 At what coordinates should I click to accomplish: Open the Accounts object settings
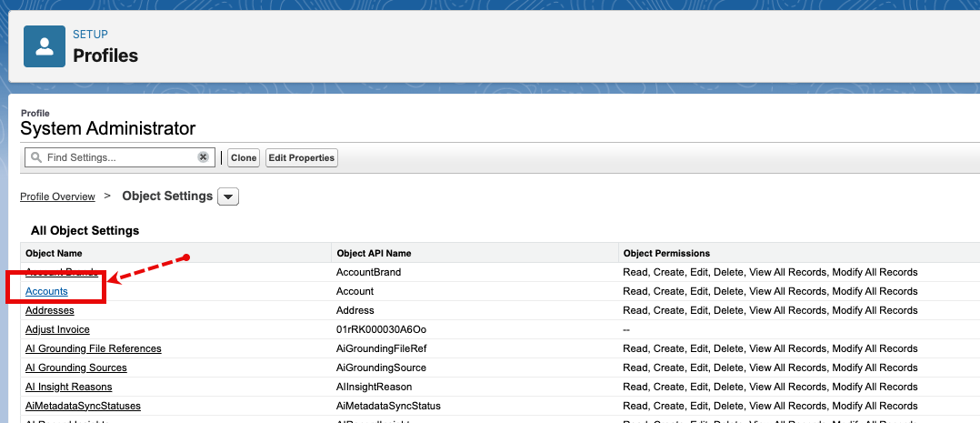click(47, 292)
